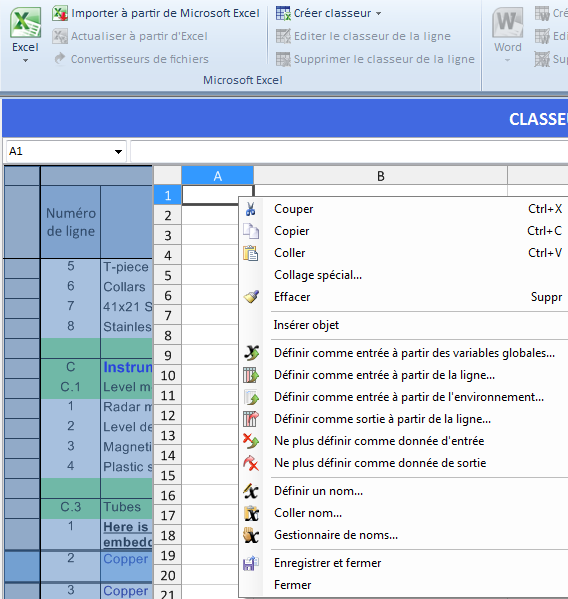Viewport: 568px width, 599px height.
Task: Click the 'Stainles' row in the table
Action: (x=127, y=327)
